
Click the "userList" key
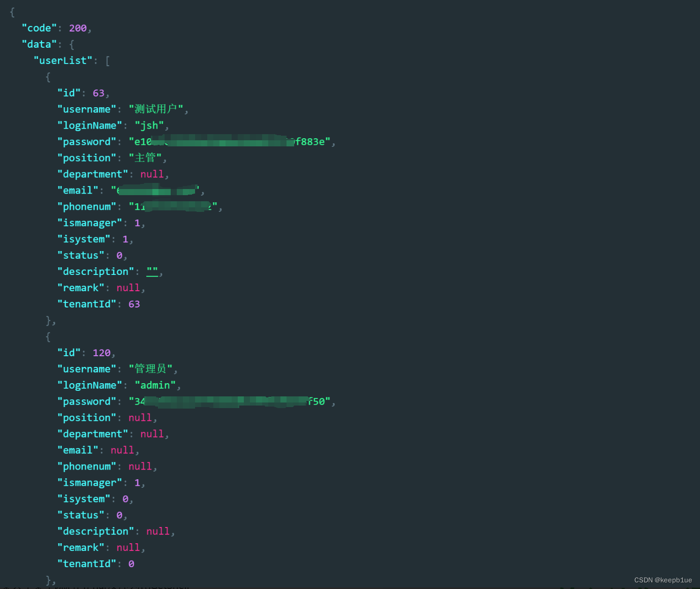63,61
